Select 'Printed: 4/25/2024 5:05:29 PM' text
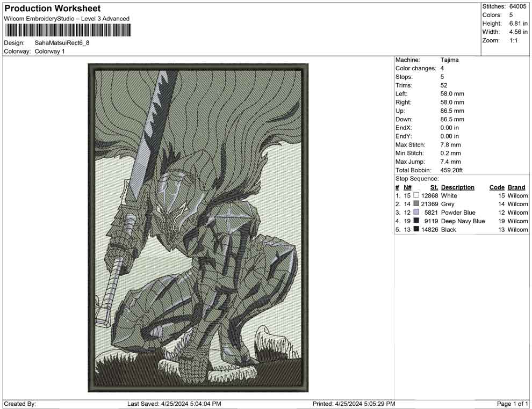This screenshot has height=409, width=532. coord(354,404)
